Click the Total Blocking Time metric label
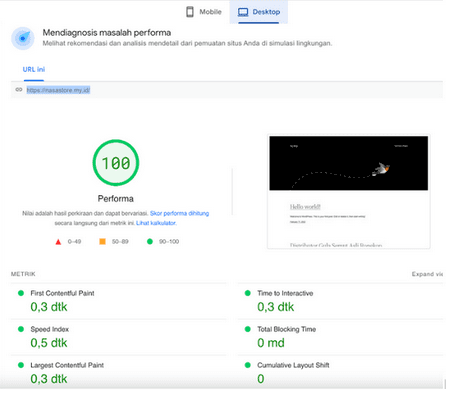The width and height of the screenshot is (468, 396). [287, 329]
